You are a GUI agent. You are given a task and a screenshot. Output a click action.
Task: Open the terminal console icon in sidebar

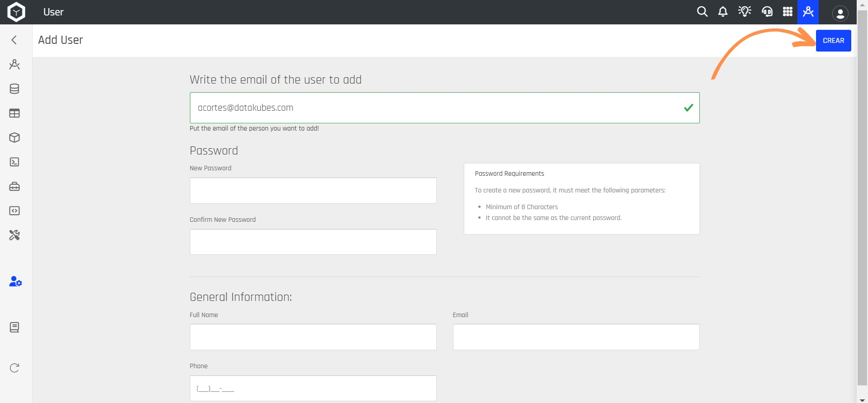click(14, 162)
